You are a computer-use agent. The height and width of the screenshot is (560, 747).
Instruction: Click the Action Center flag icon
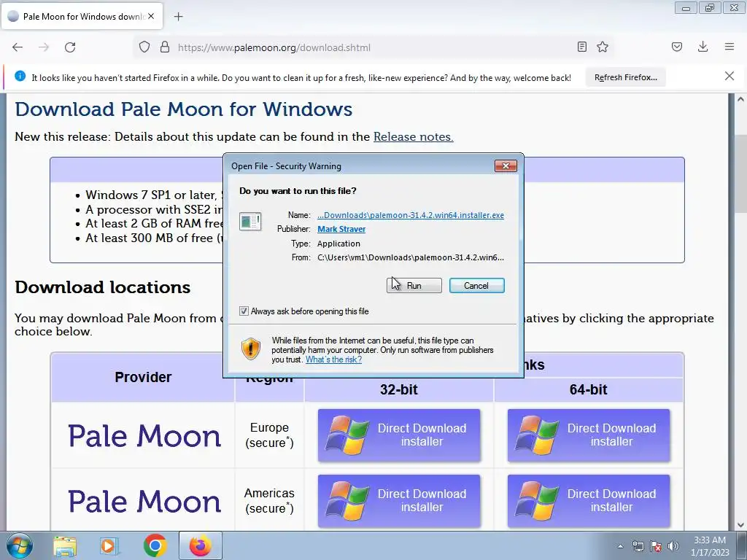(x=656, y=546)
